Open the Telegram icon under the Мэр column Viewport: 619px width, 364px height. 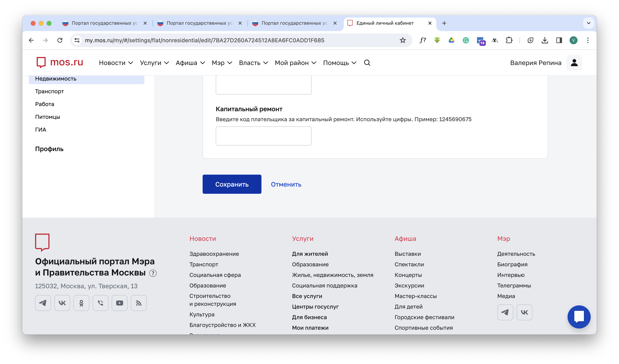pyautogui.click(x=505, y=312)
